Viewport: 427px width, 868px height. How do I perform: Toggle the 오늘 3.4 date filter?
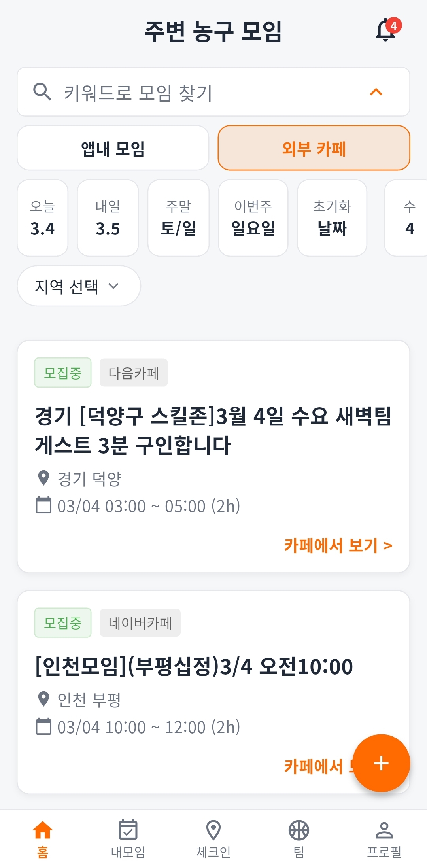click(43, 218)
